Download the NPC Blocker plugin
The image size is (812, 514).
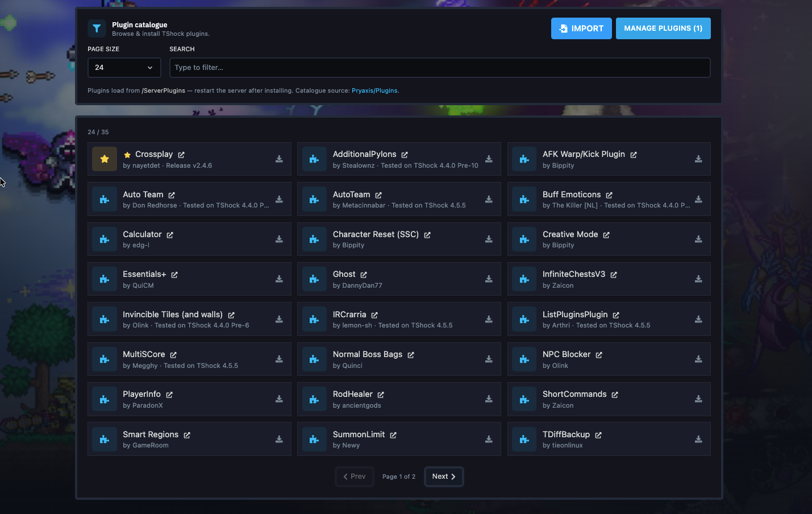click(x=698, y=359)
